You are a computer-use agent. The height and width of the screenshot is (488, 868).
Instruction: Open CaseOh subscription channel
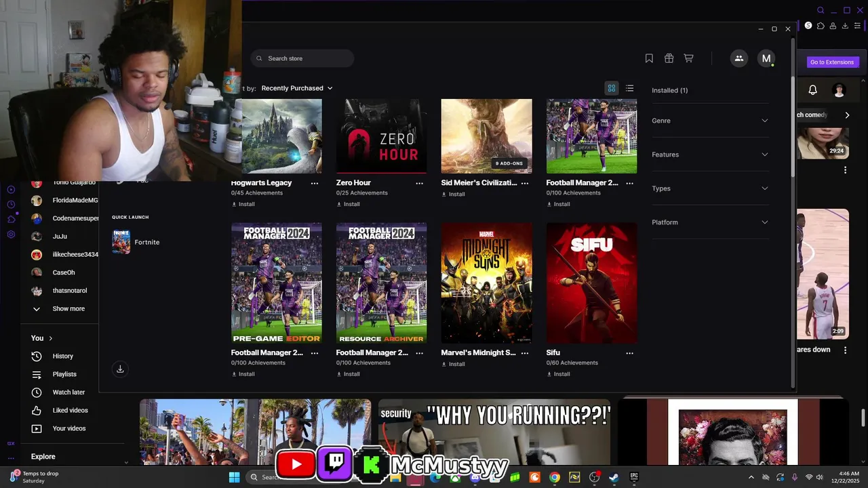tap(64, 272)
